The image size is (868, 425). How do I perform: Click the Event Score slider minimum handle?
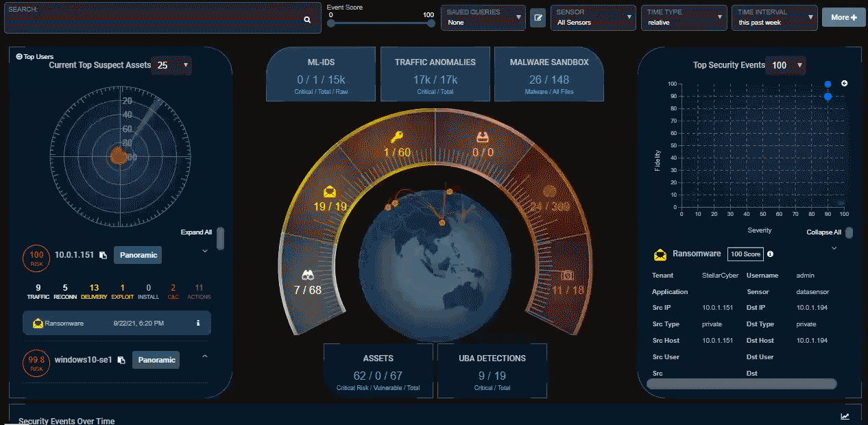point(330,23)
